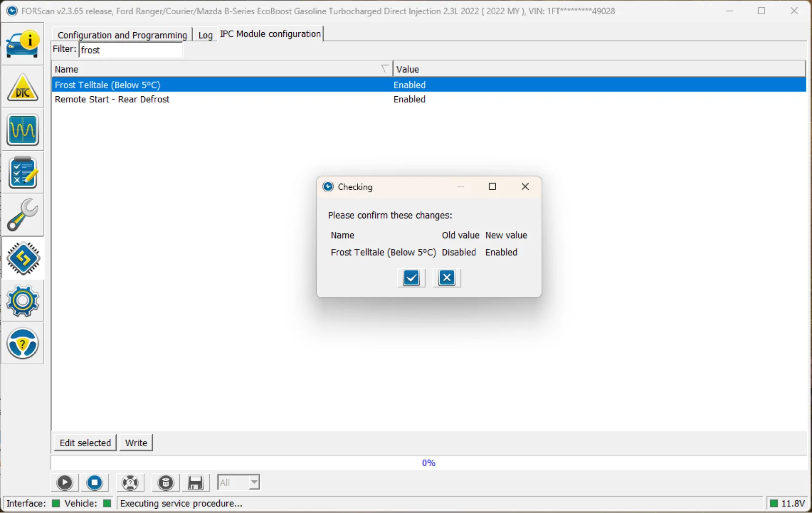
Task: Open the Vehicle information section icon
Action: click(23, 45)
